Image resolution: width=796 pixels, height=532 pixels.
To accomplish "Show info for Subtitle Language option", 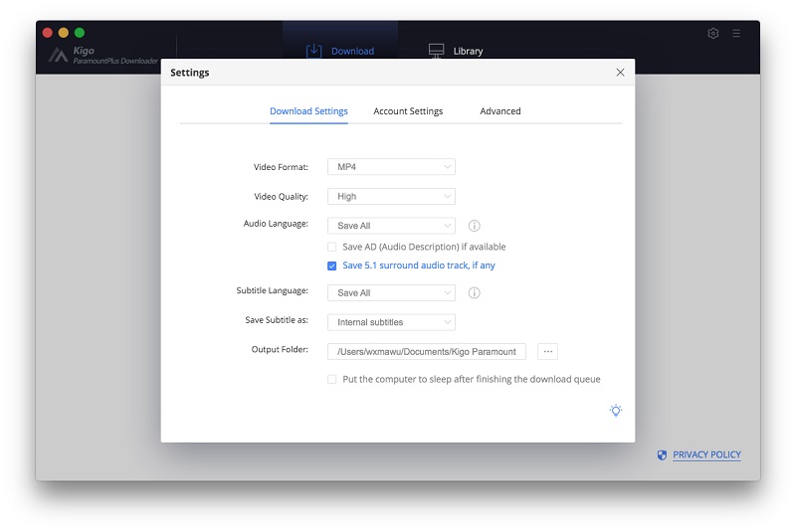I will [x=475, y=292].
